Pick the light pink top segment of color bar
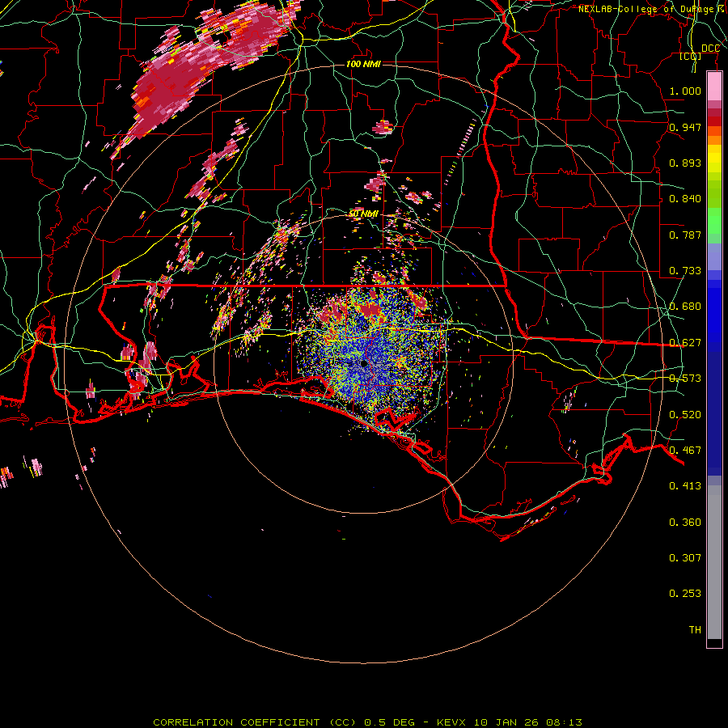Screen dimensions: 728x728 click(x=714, y=87)
